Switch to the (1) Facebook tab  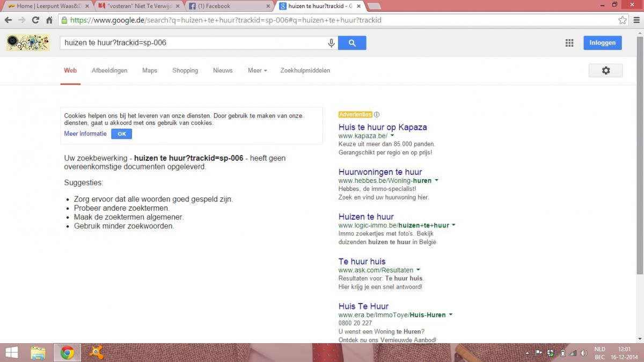[230, 6]
